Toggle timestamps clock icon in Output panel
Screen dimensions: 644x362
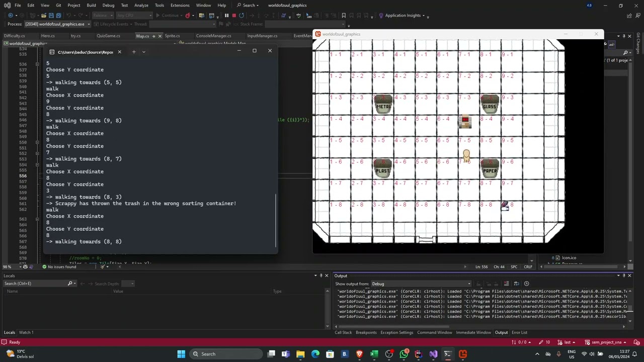(x=526, y=284)
